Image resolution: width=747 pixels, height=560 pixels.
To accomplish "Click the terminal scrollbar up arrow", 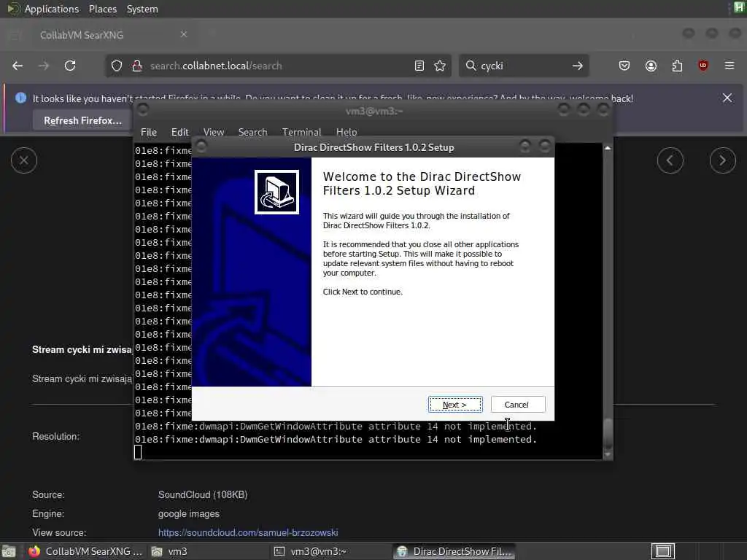I will tap(608, 148).
